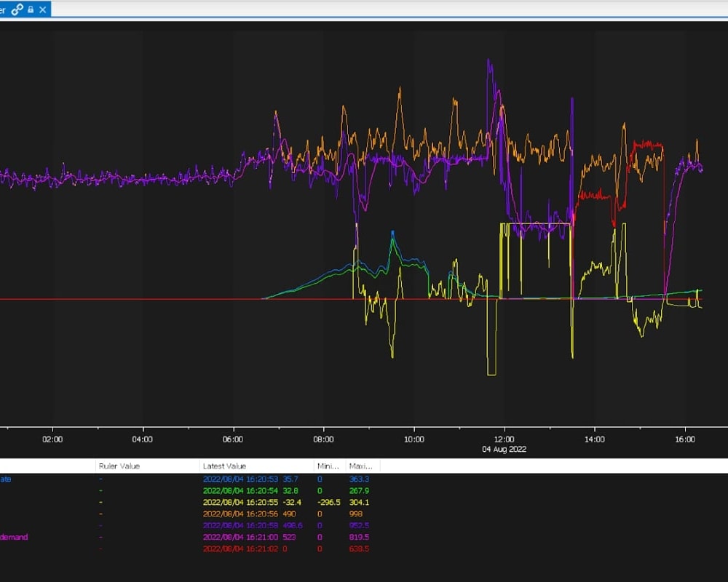Click the latest value 2022/08/04 16:20:55 -32.4
Image resolution: width=728 pixels, height=582 pixels.
pos(252,502)
